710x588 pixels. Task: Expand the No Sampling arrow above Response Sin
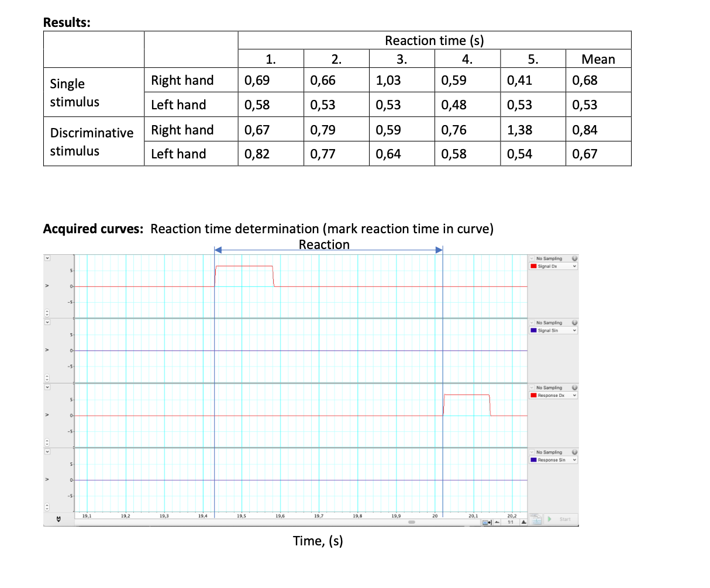pyautogui.click(x=532, y=452)
